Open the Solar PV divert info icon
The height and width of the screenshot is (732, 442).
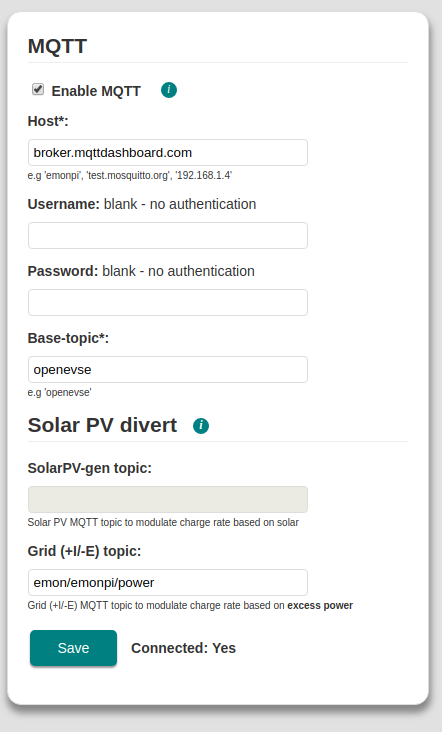[201, 425]
